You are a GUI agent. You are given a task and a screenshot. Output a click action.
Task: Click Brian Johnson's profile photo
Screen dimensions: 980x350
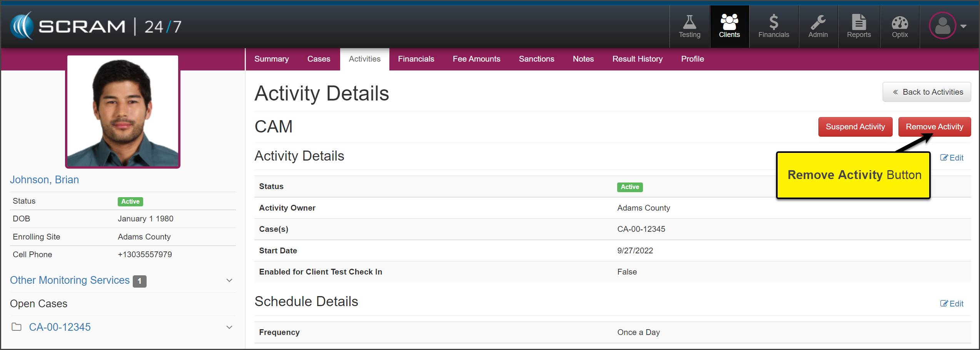[x=123, y=112]
